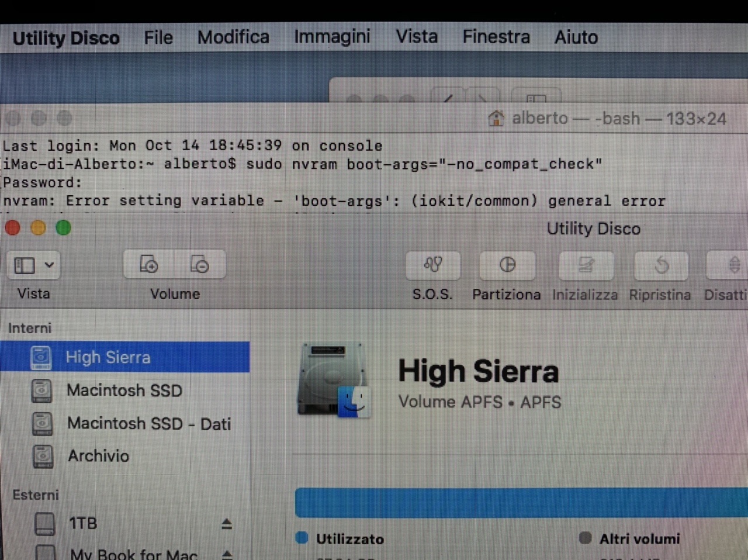748x560 pixels.
Task: Open the File menu
Action: [158, 37]
